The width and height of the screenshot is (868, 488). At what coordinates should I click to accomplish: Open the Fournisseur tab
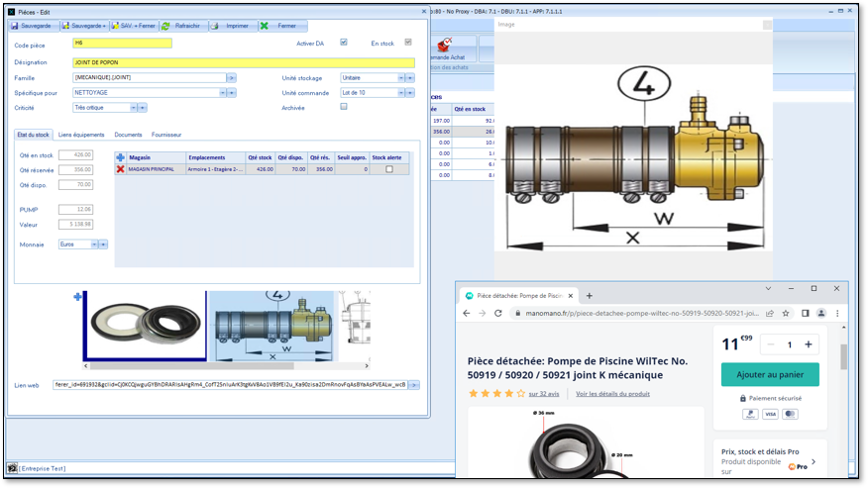(x=166, y=135)
